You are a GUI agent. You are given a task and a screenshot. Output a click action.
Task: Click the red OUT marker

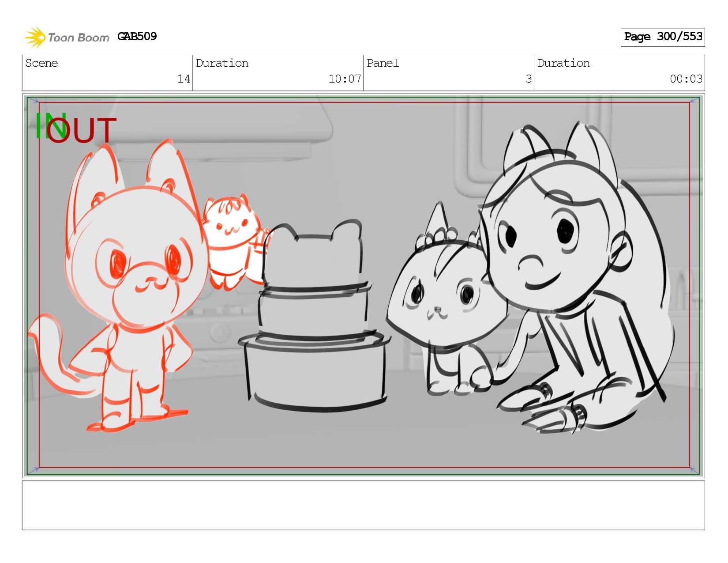tap(82, 130)
